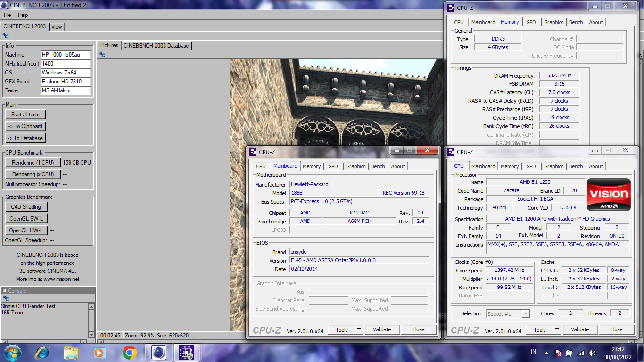The image size is (644, 362).
Task: Click the 'A68M FCH' southbridge value
Action: click(359, 222)
